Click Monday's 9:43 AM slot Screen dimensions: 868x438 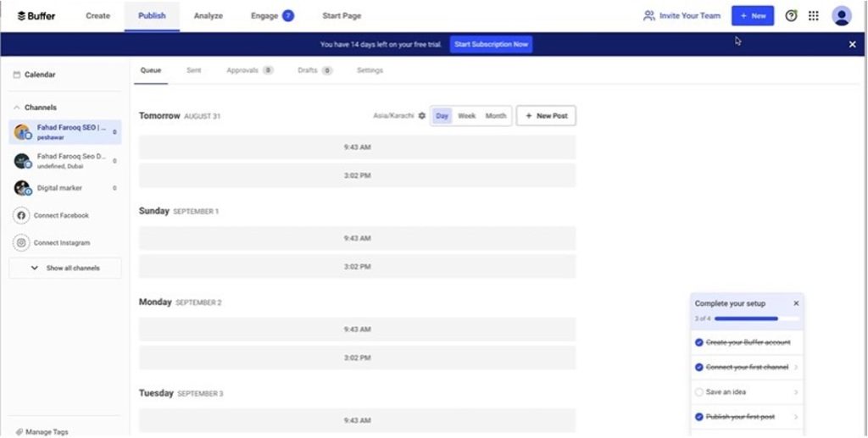(357, 330)
